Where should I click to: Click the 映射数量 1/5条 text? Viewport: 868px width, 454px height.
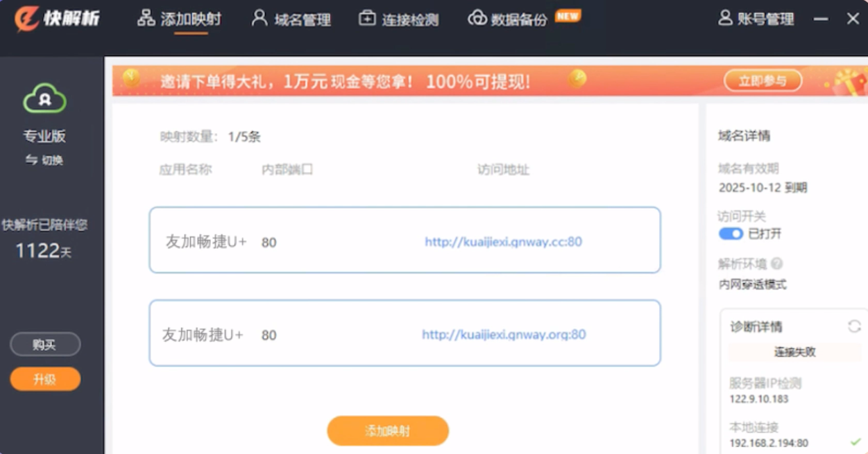pyautogui.click(x=210, y=137)
